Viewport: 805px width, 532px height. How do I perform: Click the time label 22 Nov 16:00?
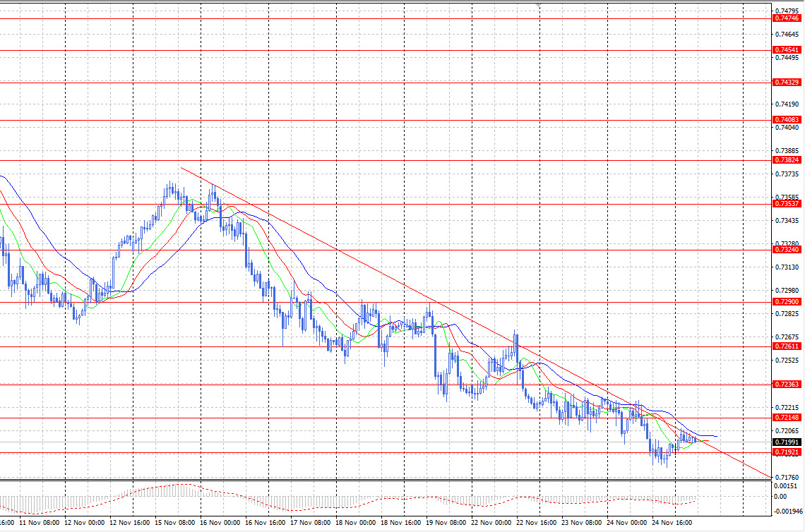[536, 523]
